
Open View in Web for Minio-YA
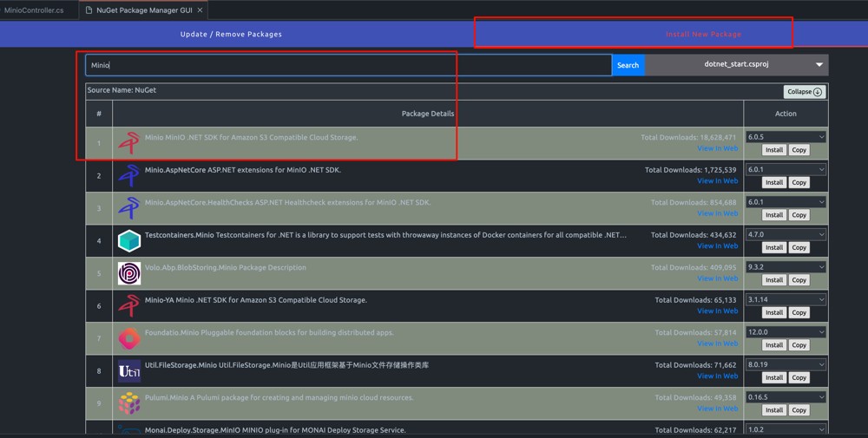717,311
